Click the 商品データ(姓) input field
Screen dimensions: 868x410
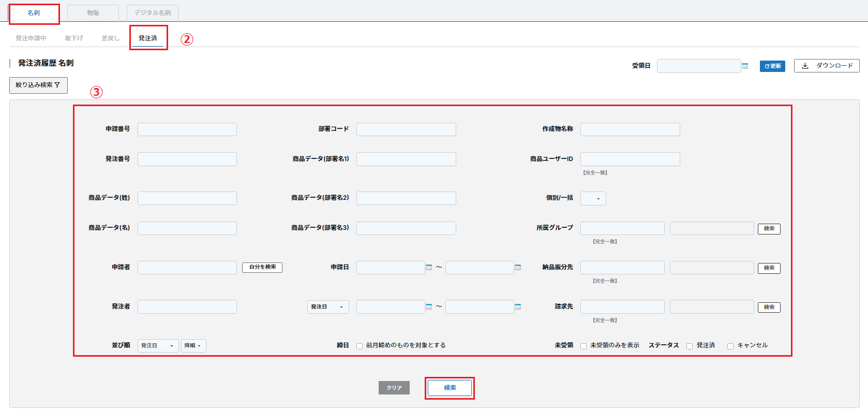coord(187,198)
